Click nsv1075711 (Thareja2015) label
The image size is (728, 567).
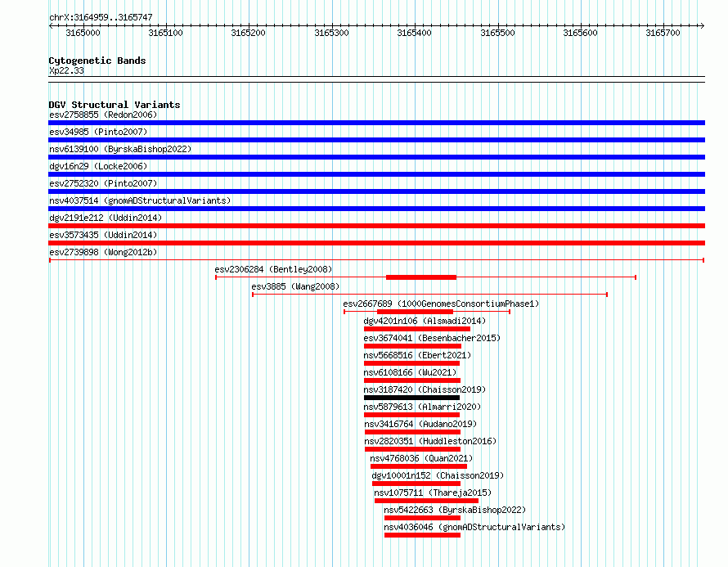433,493
